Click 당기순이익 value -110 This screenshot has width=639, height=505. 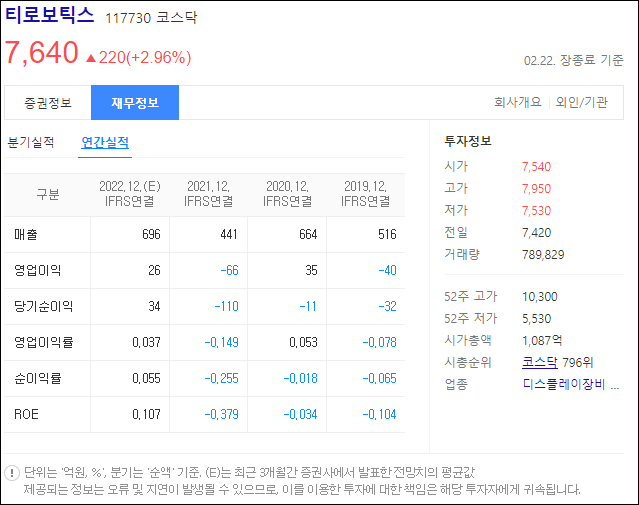[x=227, y=306]
